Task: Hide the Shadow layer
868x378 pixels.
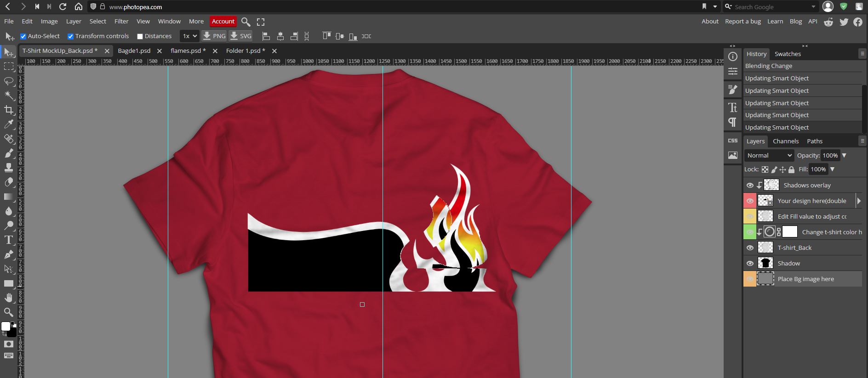Action: click(750, 263)
